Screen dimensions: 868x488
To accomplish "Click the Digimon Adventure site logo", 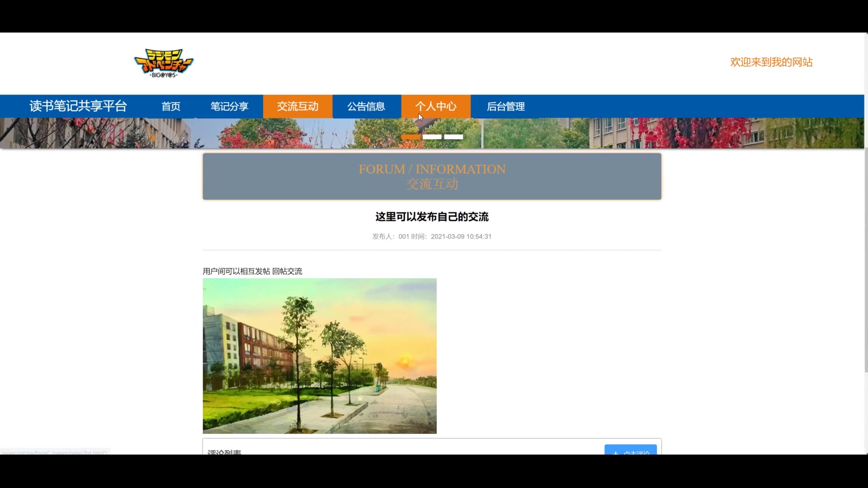I will 164,63.
